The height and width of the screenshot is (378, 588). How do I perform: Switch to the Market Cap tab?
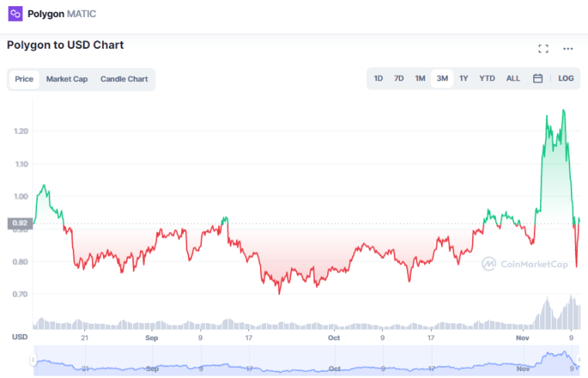pyautogui.click(x=67, y=79)
